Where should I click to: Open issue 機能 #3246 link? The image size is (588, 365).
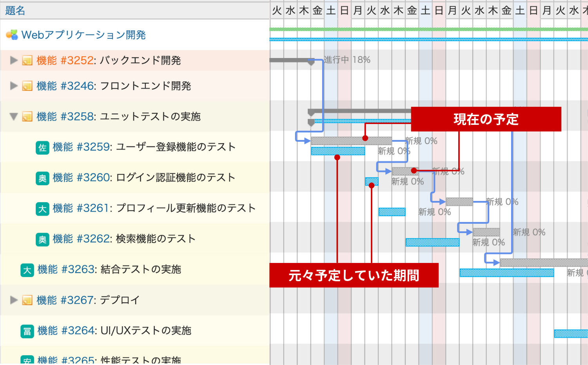[65, 86]
